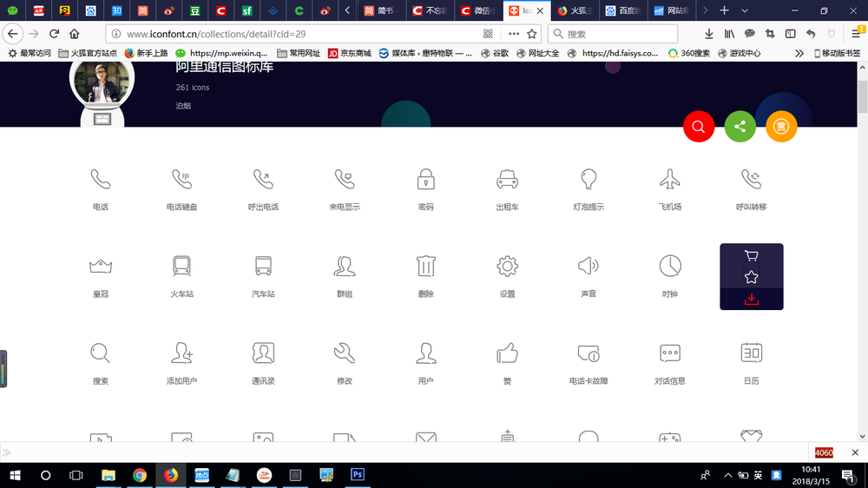
Task: Favorite the hovered icon with the star
Action: [x=752, y=277]
